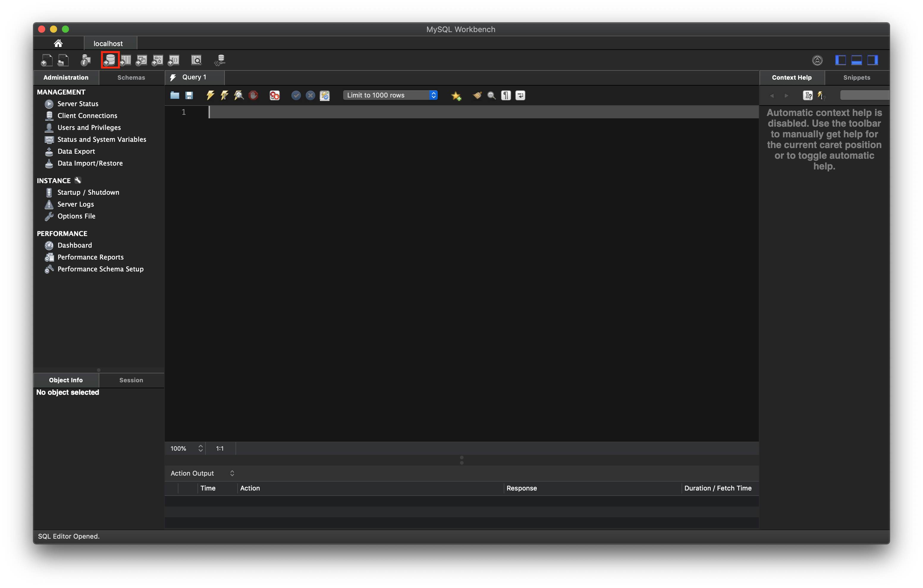Viewport: 923px width, 588px height.
Task: Open Data Export
Action: [76, 151]
